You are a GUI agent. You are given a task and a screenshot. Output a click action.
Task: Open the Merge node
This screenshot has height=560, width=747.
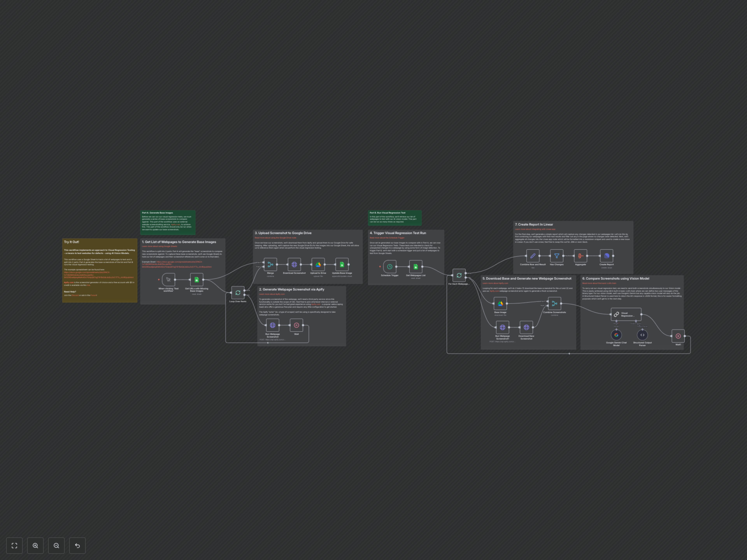(270, 265)
